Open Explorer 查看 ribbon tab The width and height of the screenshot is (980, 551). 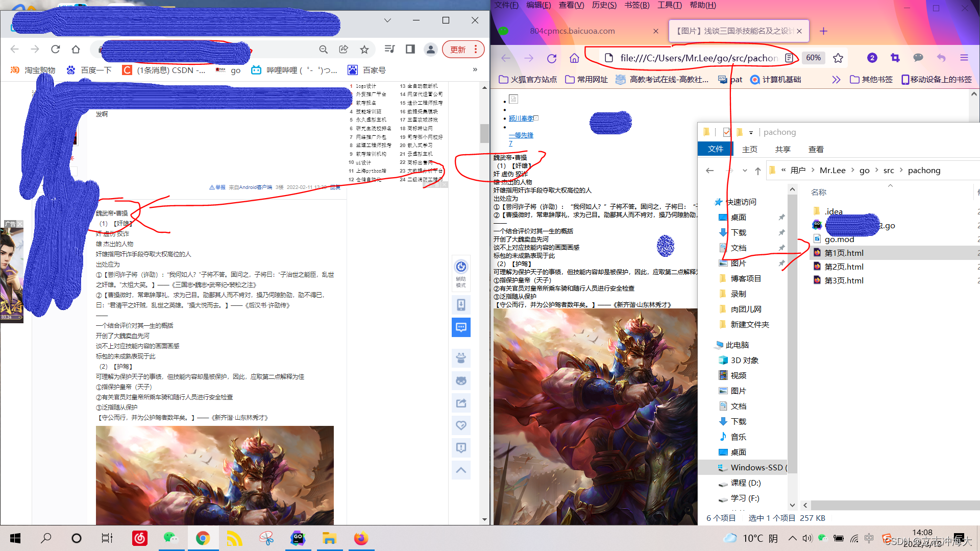pyautogui.click(x=816, y=149)
